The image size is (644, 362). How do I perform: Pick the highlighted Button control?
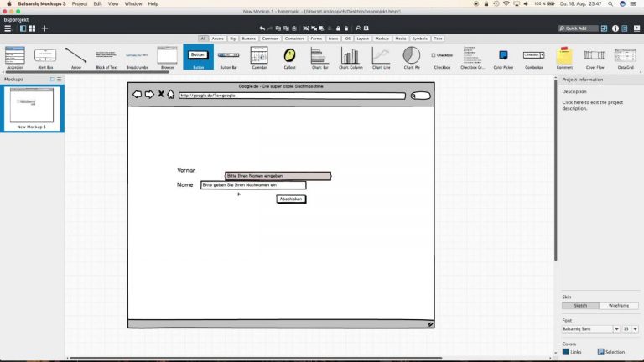[199, 57]
